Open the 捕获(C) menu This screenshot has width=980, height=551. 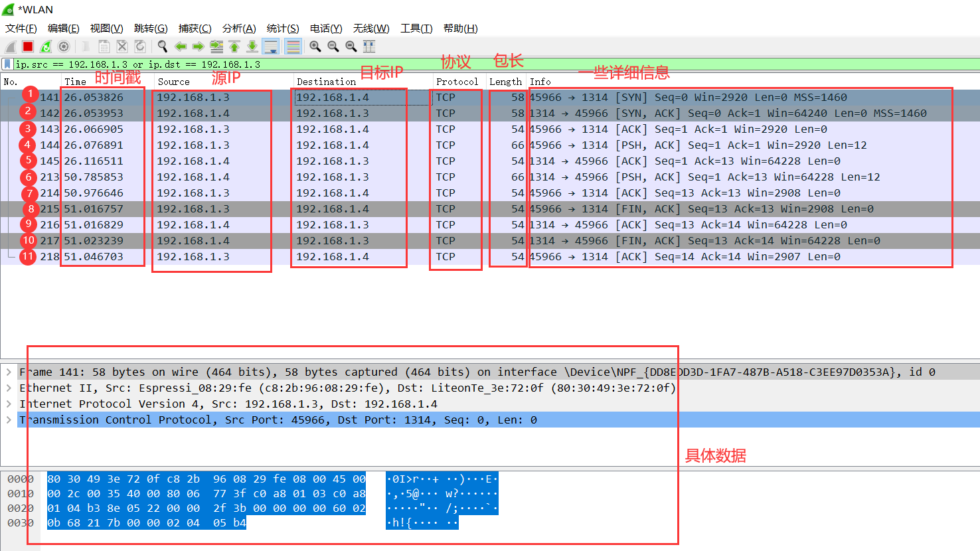click(195, 29)
